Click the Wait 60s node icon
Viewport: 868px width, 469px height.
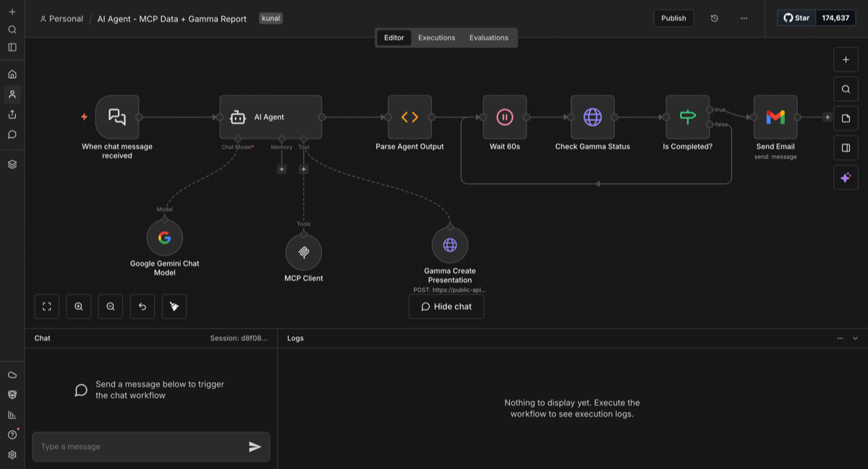pyautogui.click(x=504, y=117)
